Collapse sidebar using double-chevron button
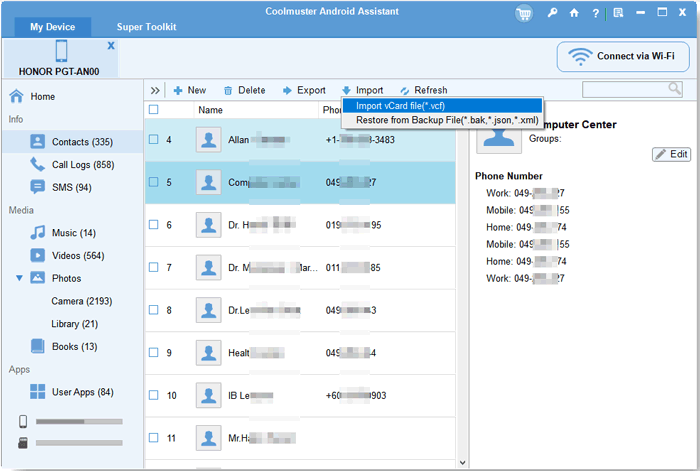700x471 pixels. pyautogui.click(x=155, y=90)
